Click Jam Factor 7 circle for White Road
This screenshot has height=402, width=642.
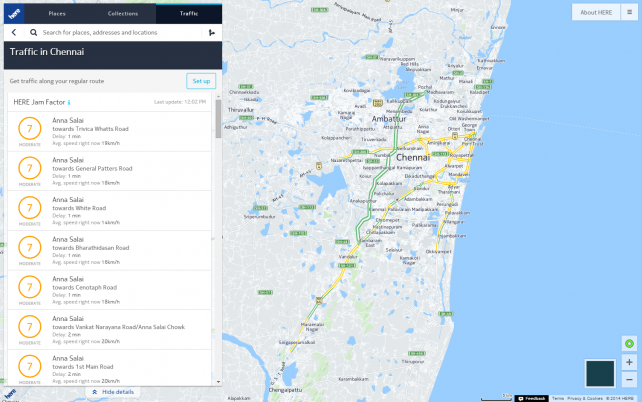(29, 208)
